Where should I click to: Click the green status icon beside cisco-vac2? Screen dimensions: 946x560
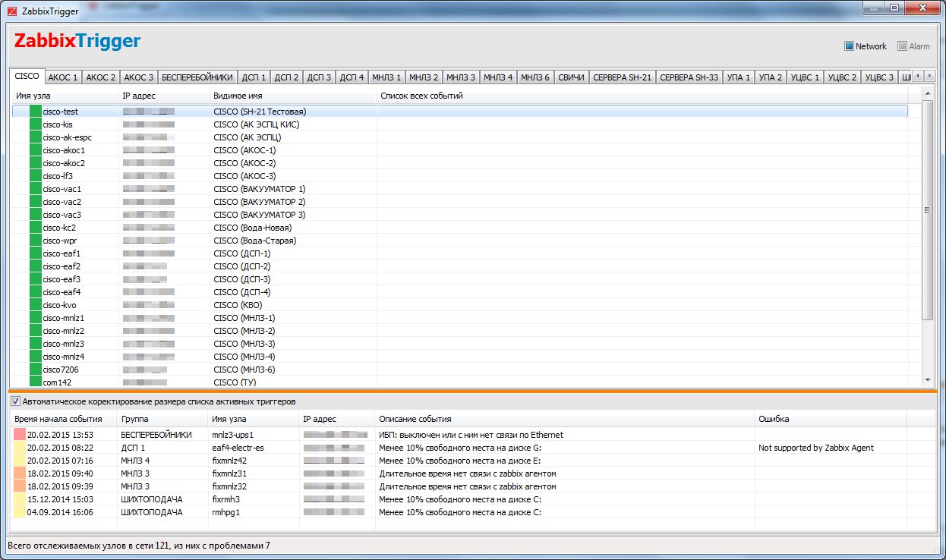tap(35, 202)
